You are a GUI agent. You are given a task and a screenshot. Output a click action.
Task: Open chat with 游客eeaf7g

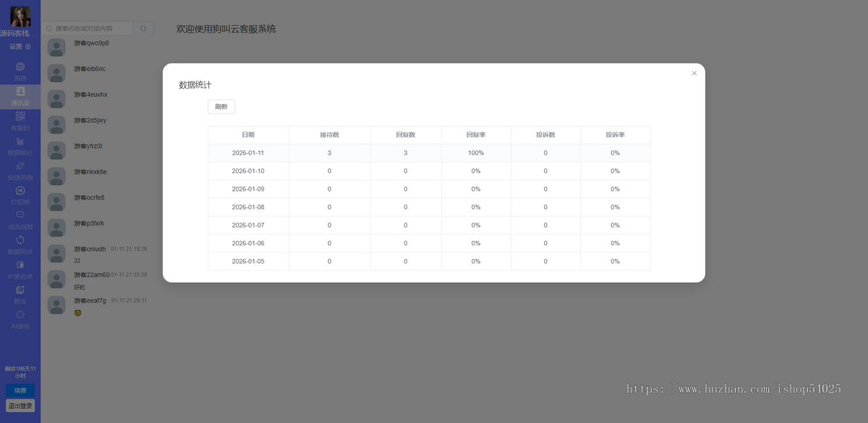[98, 305]
